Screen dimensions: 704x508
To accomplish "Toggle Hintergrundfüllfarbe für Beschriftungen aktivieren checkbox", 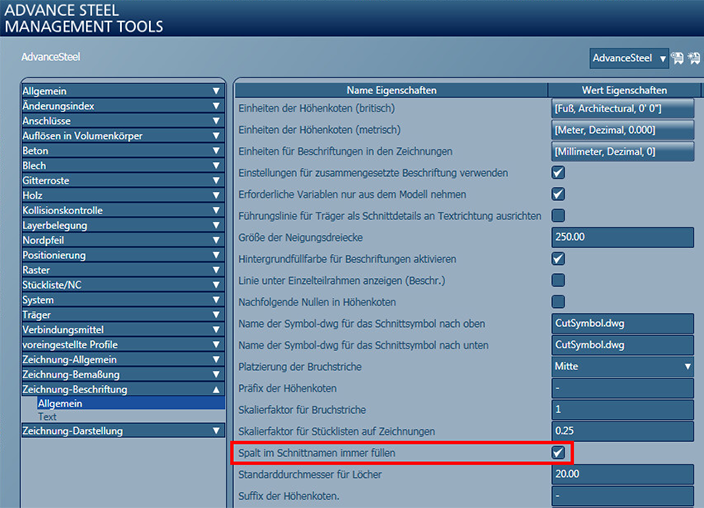I will pyautogui.click(x=558, y=259).
